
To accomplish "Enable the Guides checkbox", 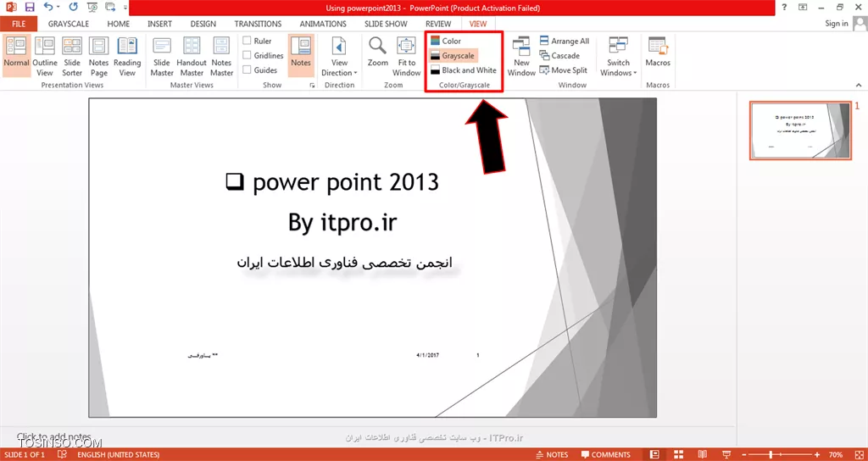I will (x=248, y=69).
